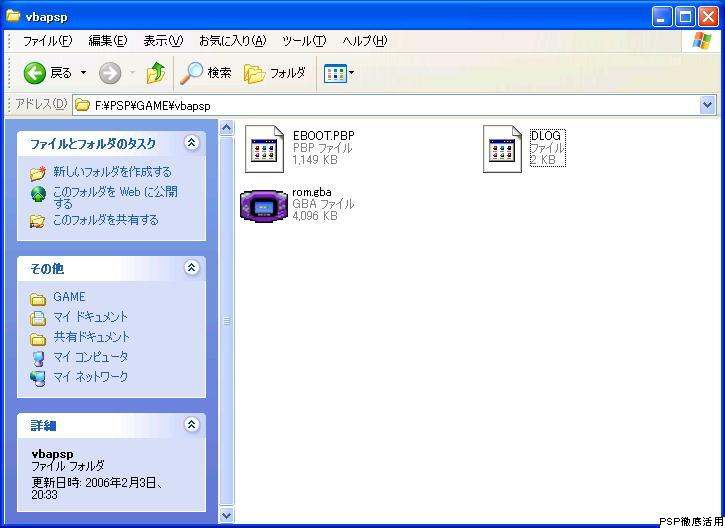Click the new folder task icon

click(38, 173)
